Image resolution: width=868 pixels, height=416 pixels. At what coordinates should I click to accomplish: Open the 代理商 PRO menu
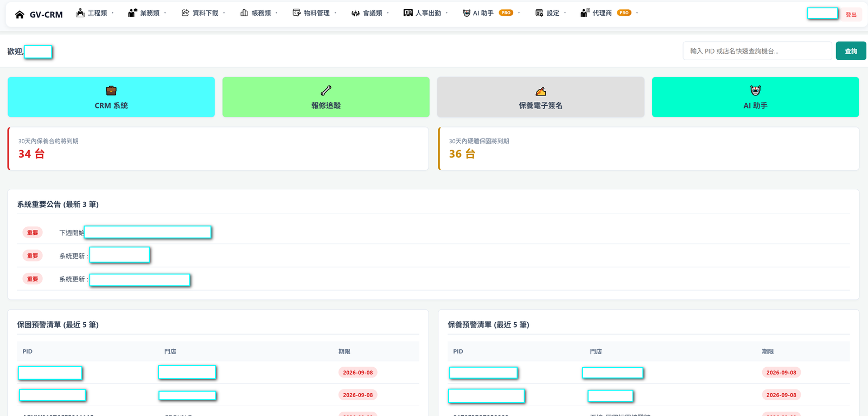click(608, 13)
